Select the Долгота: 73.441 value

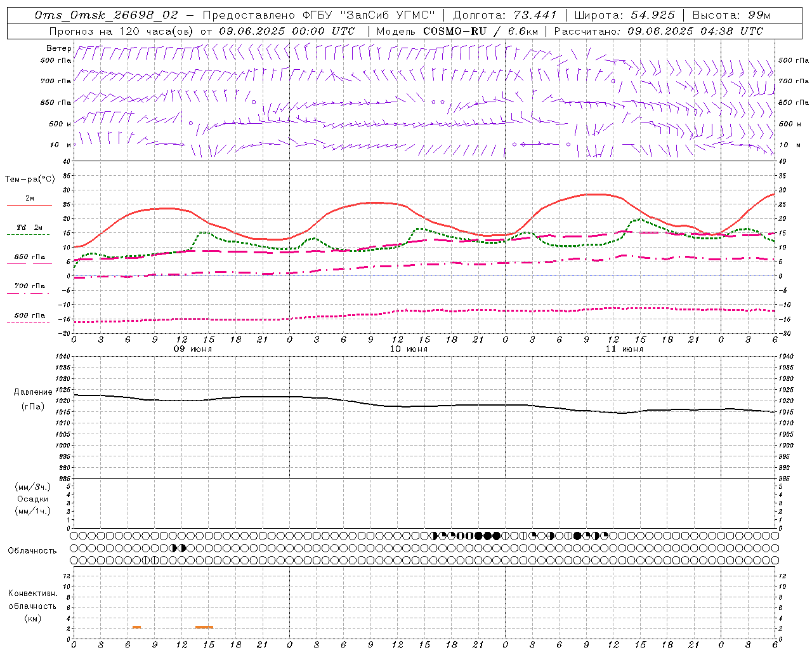pos(505,15)
